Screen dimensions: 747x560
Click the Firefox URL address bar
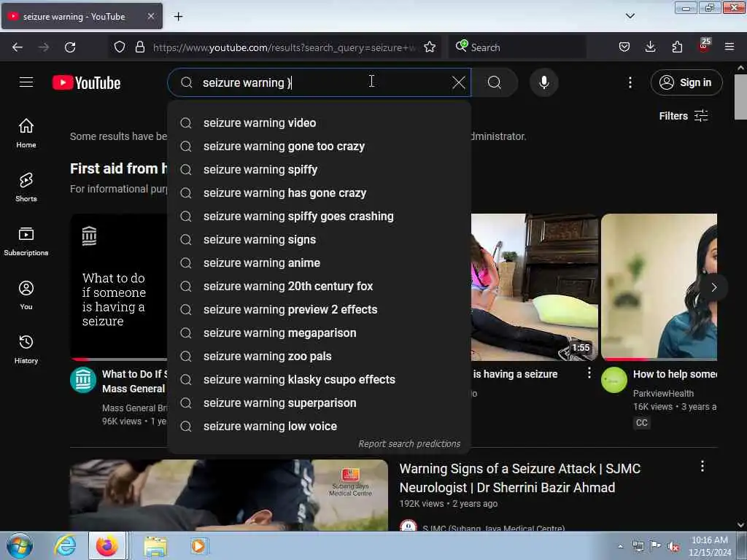[x=284, y=47]
